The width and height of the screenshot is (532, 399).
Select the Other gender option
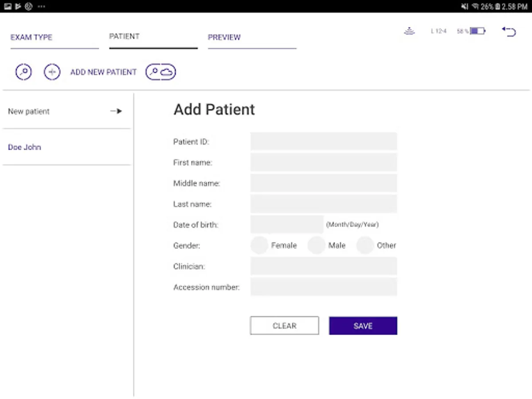(365, 245)
